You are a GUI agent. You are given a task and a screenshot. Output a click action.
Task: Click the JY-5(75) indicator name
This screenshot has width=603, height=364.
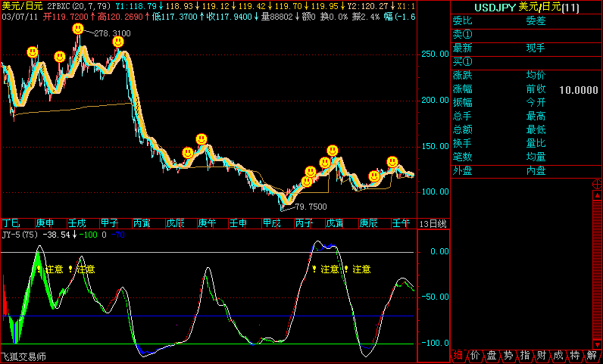click(x=20, y=235)
